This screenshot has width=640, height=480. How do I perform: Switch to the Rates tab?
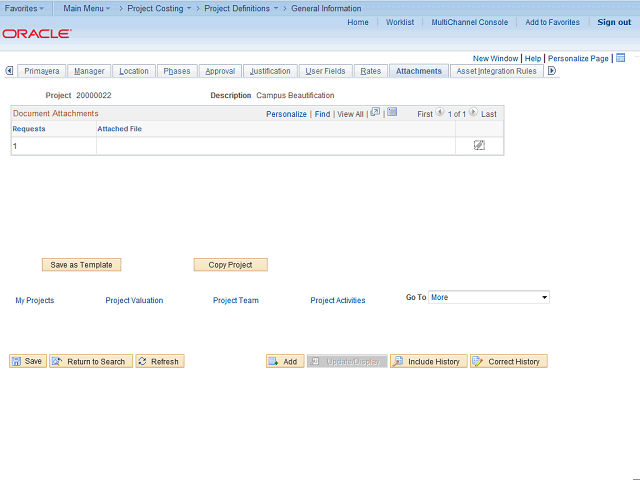tap(371, 71)
